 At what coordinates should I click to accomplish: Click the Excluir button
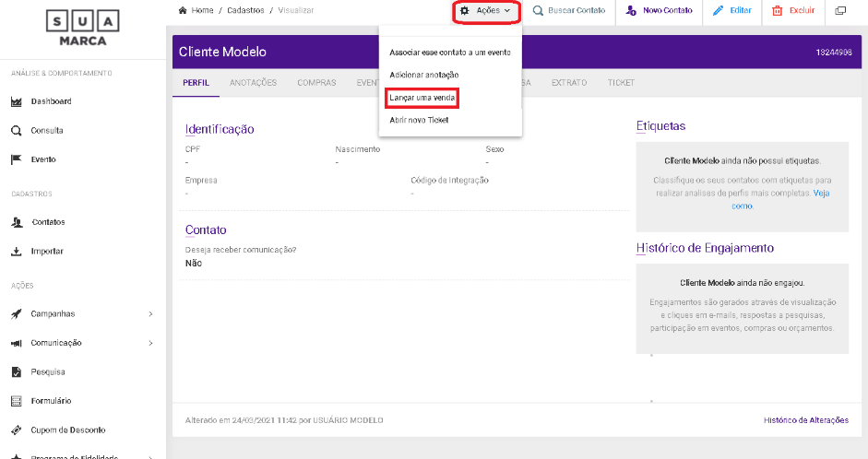(793, 11)
